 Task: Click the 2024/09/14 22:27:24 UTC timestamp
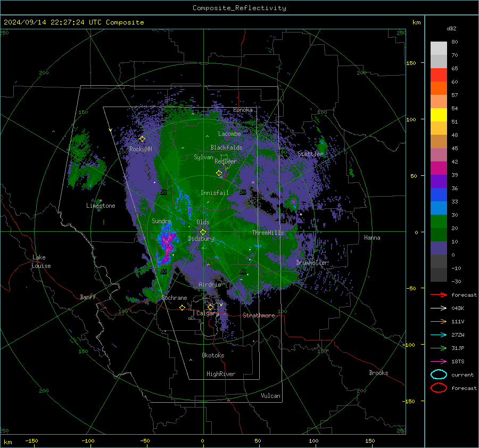coord(73,22)
